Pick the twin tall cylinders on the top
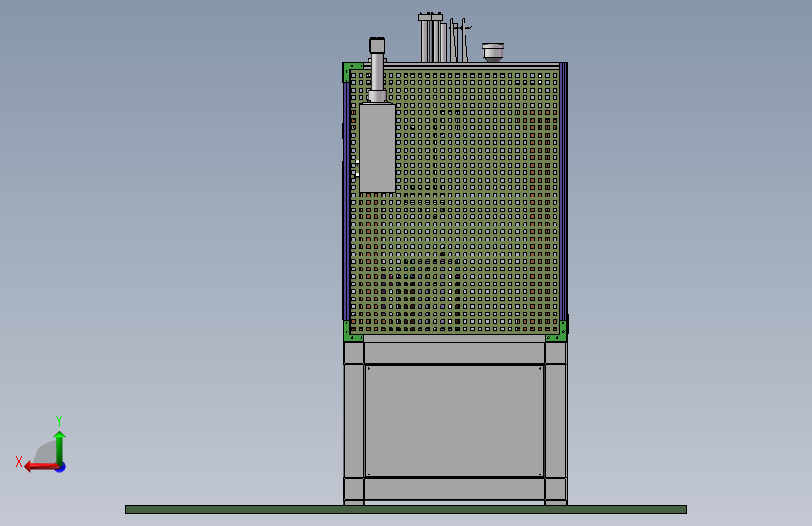The image size is (812, 526). (431, 37)
